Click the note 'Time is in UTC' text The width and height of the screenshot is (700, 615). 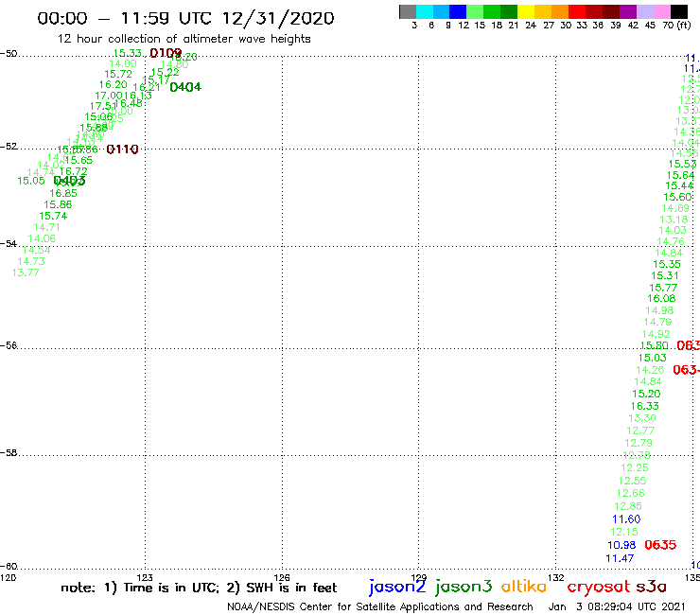171,588
